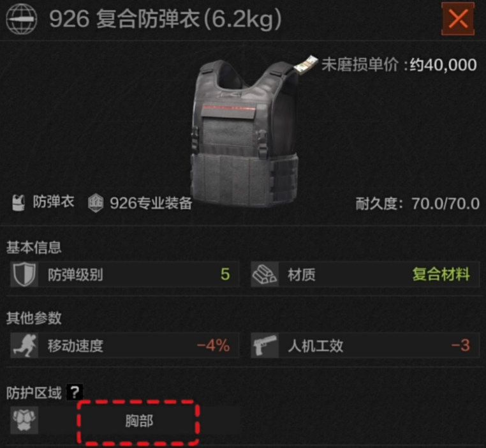
Task: Click the 耐久度 70.0/70.0 durability text
Action: tap(418, 204)
